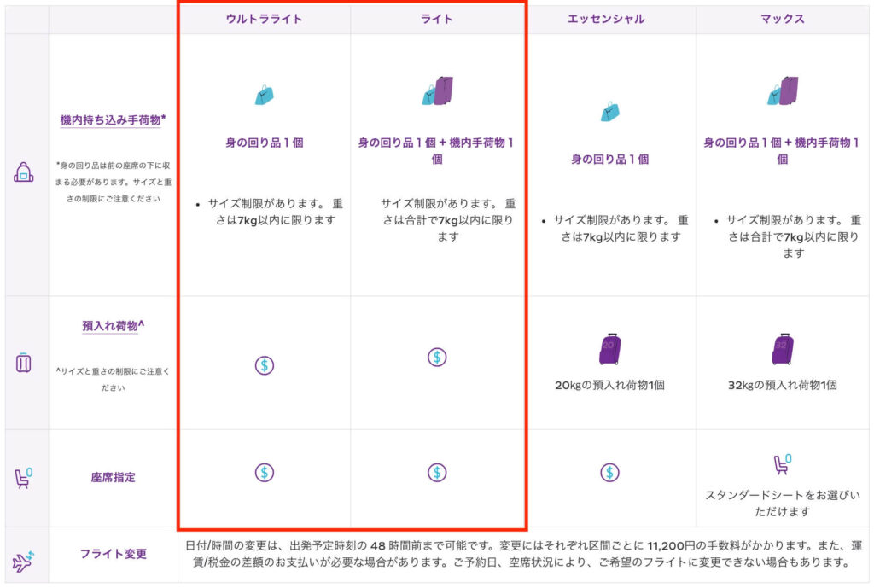Open the 機内持ち込み手荷物 link
Screen dimensions: 874x588
pos(111,120)
